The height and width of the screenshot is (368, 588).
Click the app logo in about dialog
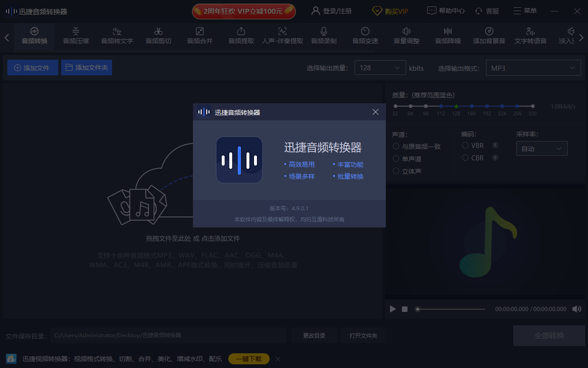pyautogui.click(x=239, y=160)
